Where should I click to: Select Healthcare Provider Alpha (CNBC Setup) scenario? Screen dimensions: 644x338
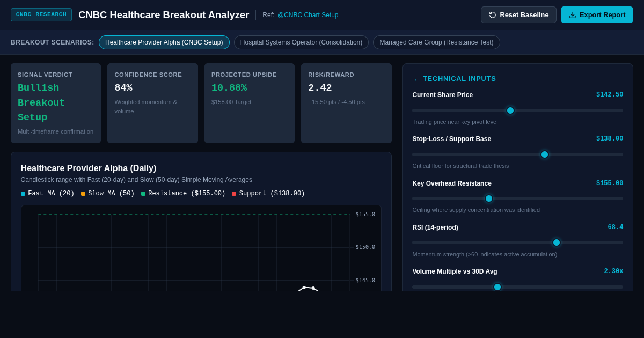164,42
